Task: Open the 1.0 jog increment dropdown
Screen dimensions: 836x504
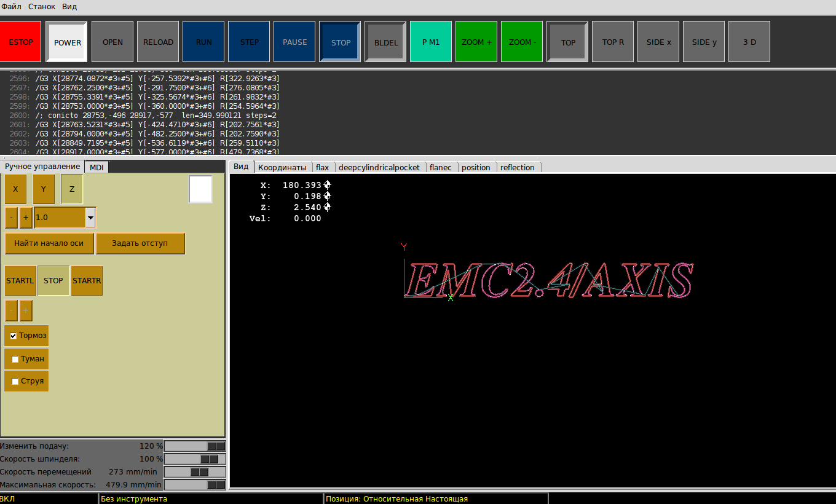Action: [90, 218]
